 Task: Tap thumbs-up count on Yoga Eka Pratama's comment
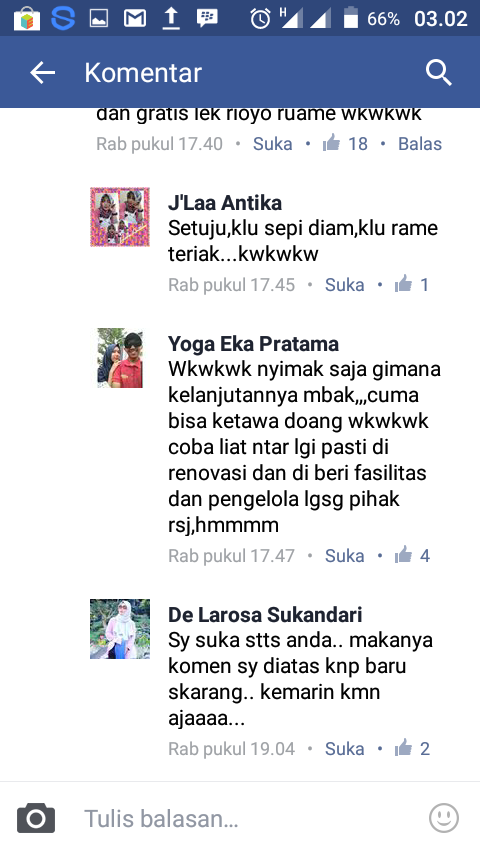pyautogui.click(x=412, y=556)
